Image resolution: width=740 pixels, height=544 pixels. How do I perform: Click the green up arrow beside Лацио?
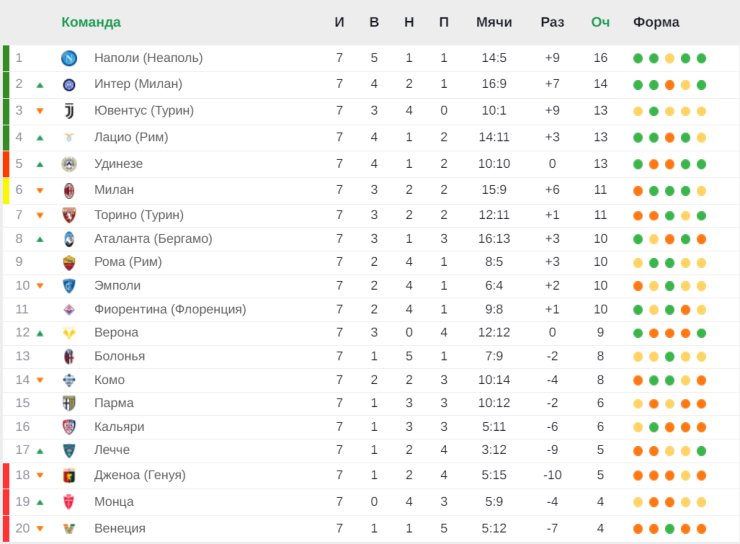pos(40,138)
